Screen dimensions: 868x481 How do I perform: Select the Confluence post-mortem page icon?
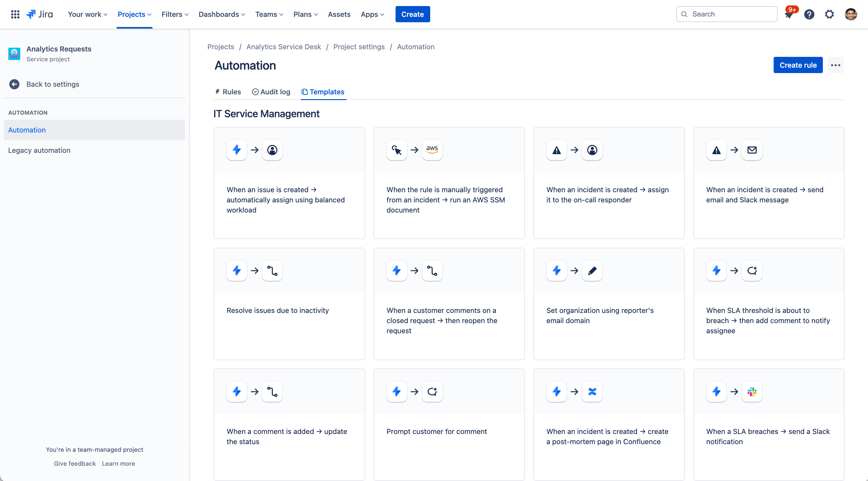click(x=592, y=391)
